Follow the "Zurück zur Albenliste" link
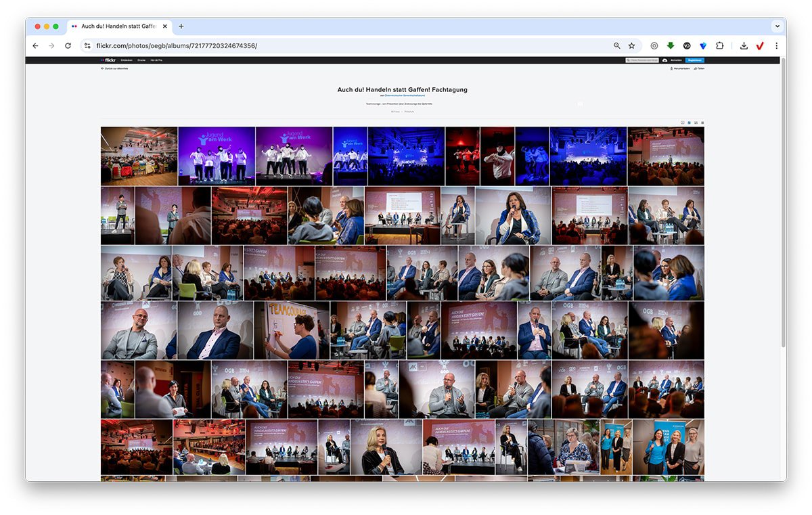Viewport: 812px width, 515px height. 116,68
